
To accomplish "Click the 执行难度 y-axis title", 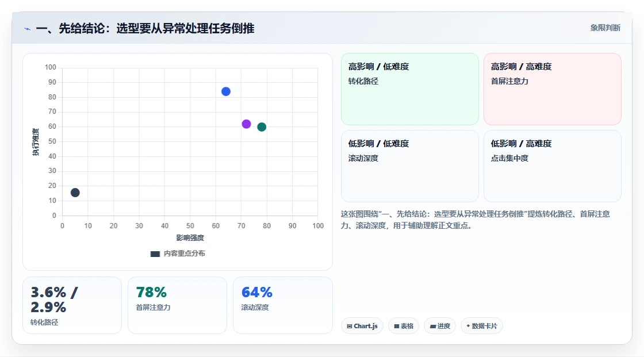I will (36, 142).
